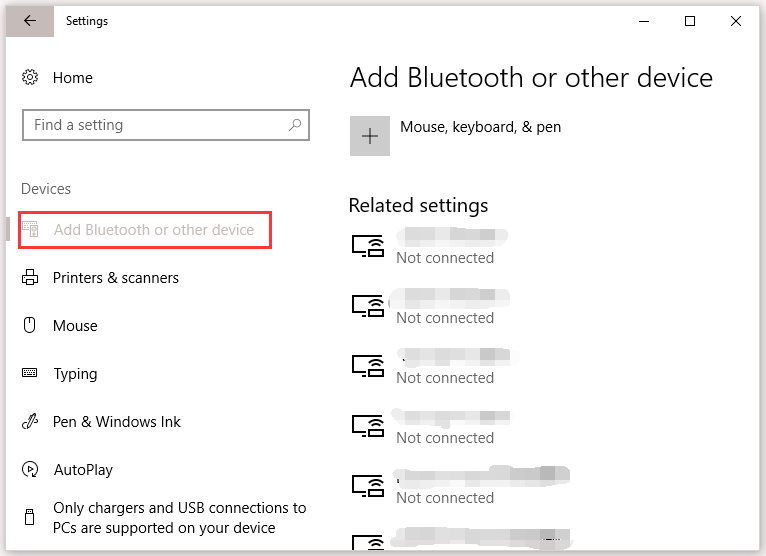
Task: Click the keyboard icon beside Typing
Action: (x=29, y=373)
